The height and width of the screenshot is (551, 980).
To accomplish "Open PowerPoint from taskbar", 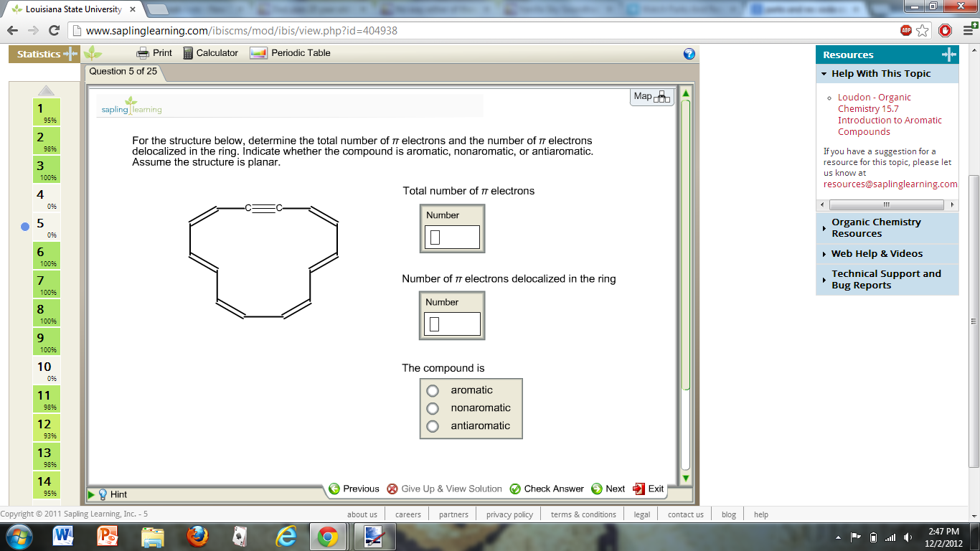I will click(108, 537).
